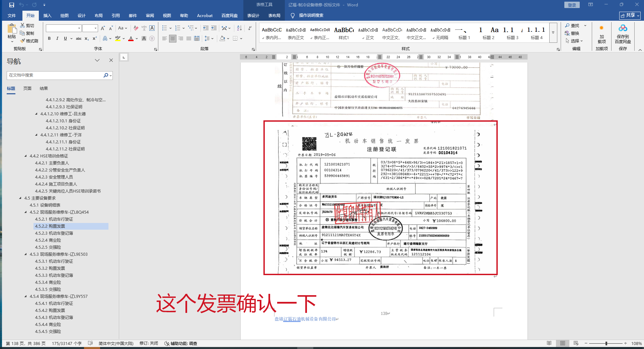The width and height of the screenshot is (644, 349).
Task: Collapse the 4.4.2 HSE培训合格证 tree node
Action: point(26,156)
